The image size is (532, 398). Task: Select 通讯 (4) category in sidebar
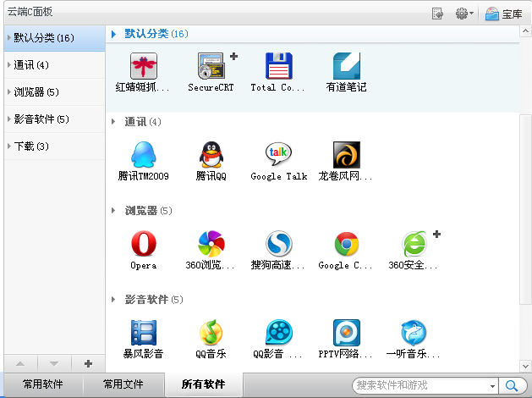pos(55,65)
